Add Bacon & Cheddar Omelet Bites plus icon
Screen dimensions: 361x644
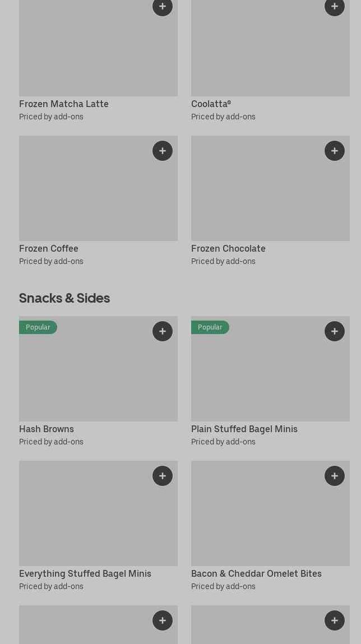[335, 476]
